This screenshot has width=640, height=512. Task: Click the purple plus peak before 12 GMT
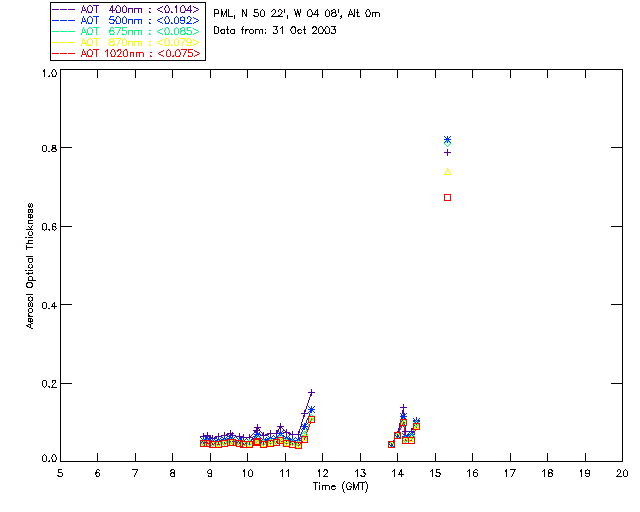[311, 392]
